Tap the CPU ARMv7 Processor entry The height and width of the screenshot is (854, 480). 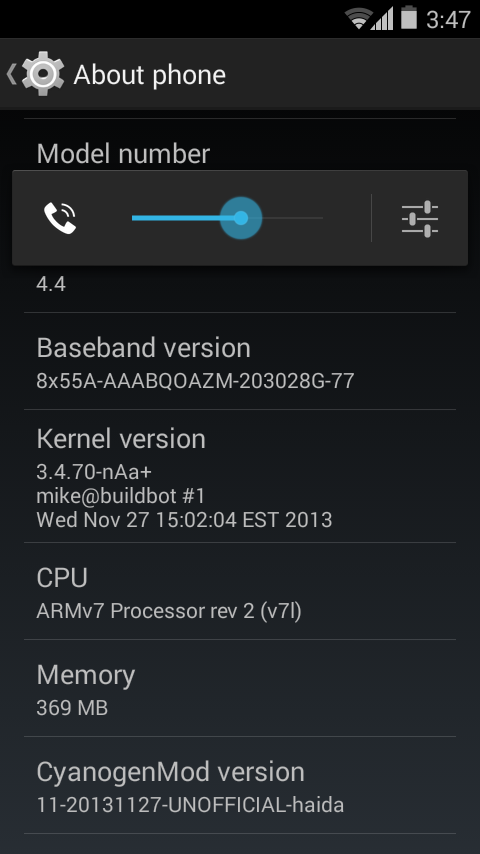pos(240,591)
